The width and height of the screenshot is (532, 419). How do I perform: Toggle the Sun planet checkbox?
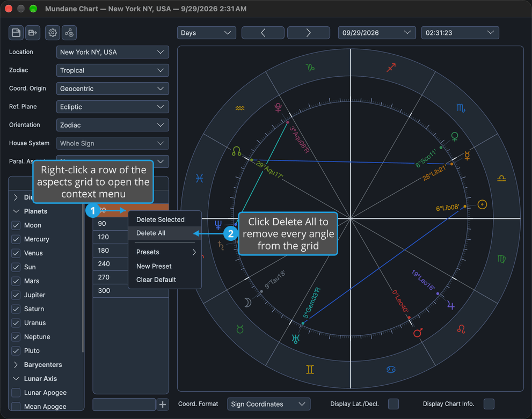pyautogui.click(x=16, y=267)
